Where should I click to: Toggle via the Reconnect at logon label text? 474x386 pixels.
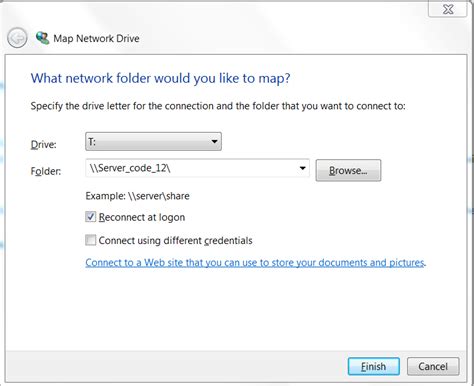(142, 217)
